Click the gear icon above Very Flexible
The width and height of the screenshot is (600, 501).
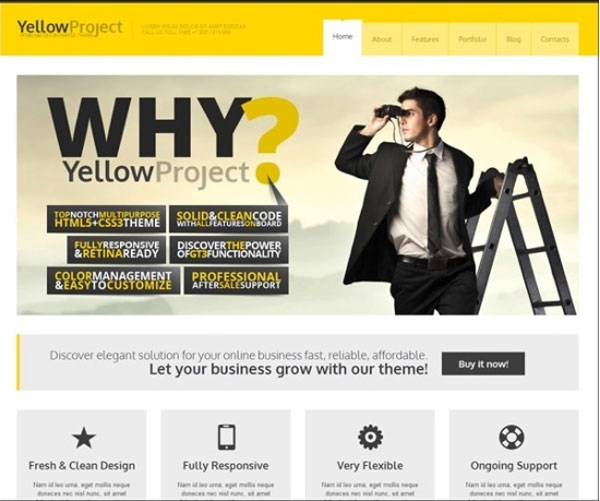[x=370, y=437]
